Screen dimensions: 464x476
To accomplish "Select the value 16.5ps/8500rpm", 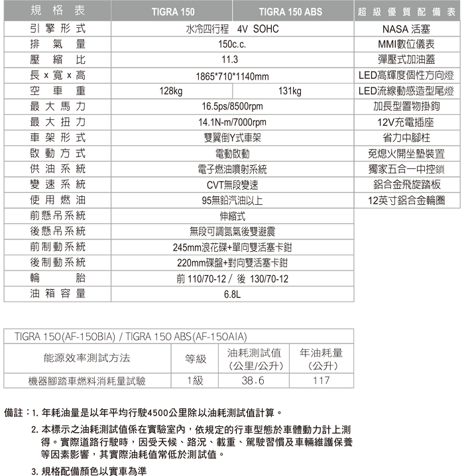I will click(232, 106).
